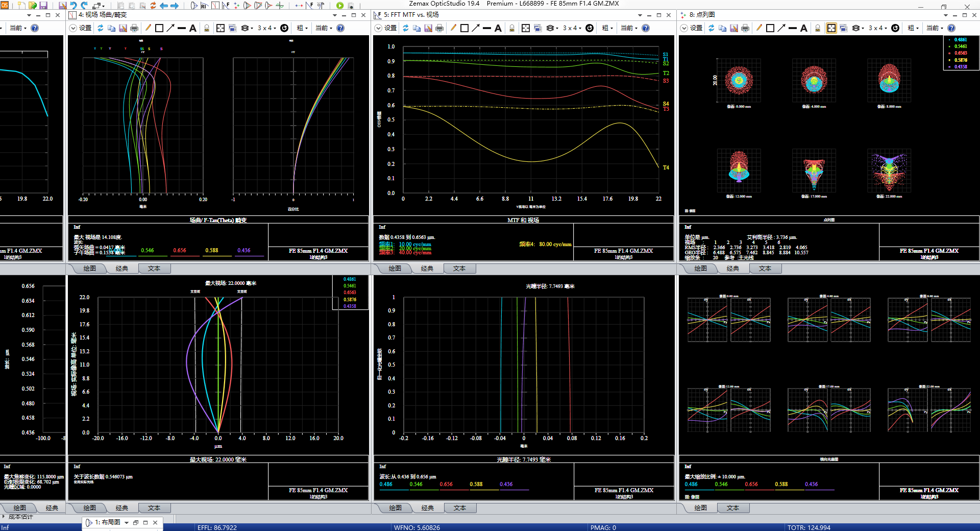Click EFFL: 86.7922 in status bar
The height and width of the screenshot is (531, 980).
(x=217, y=527)
